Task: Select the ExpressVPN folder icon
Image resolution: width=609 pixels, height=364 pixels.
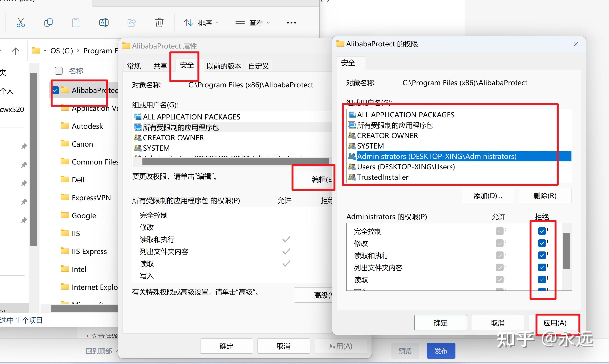Action: [65, 197]
